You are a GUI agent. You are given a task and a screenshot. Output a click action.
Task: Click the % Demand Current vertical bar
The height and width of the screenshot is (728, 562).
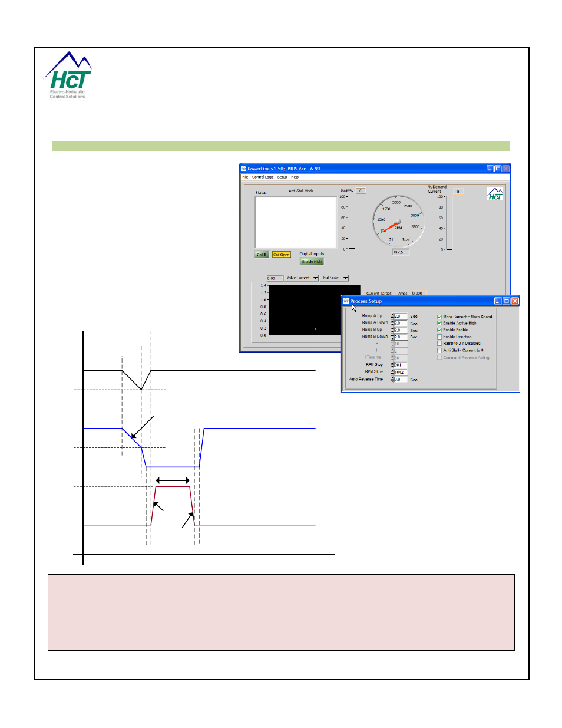(449, 223)
